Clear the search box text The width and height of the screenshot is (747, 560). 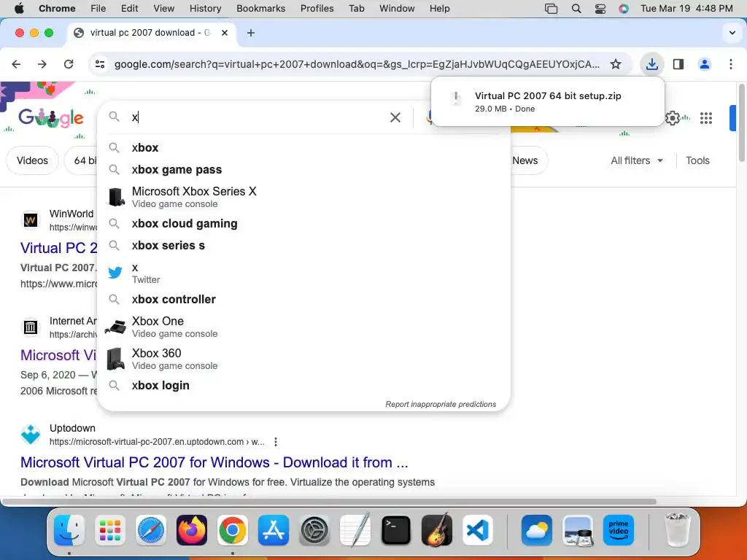coord(395,117)
